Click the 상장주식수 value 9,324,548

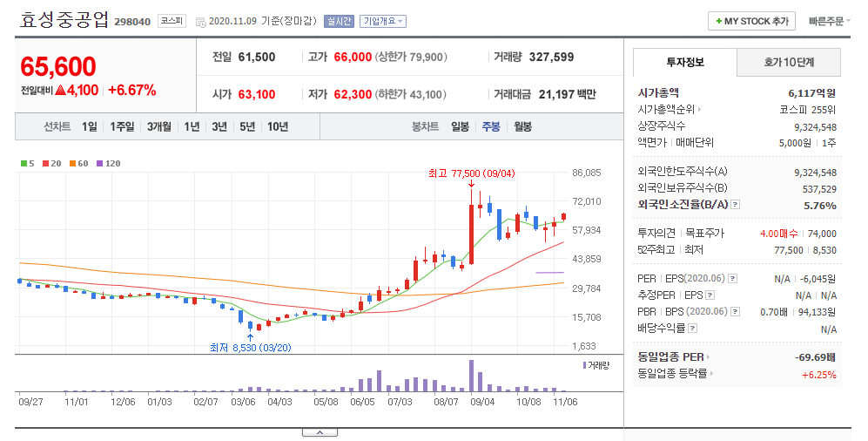tap(816, 127)
